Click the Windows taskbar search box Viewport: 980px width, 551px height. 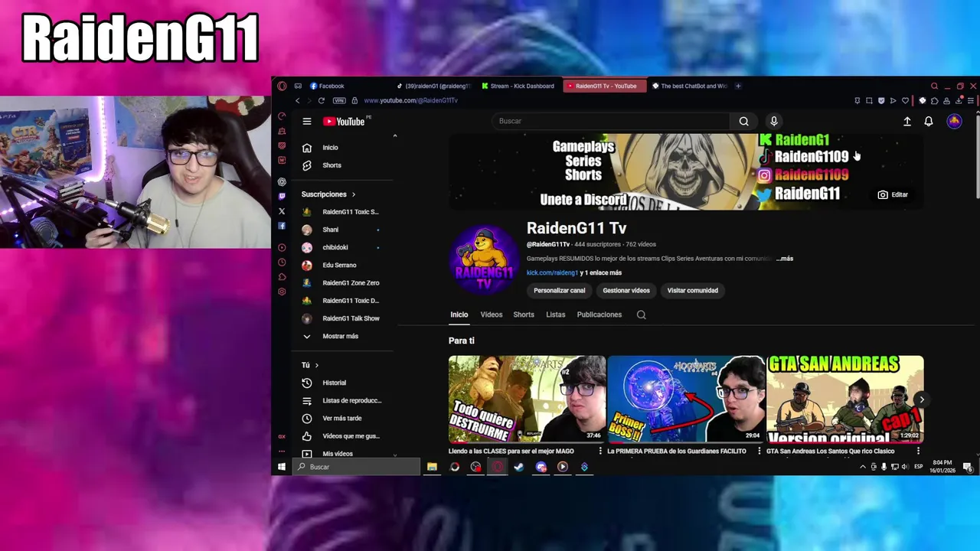(x=357, y=467)
